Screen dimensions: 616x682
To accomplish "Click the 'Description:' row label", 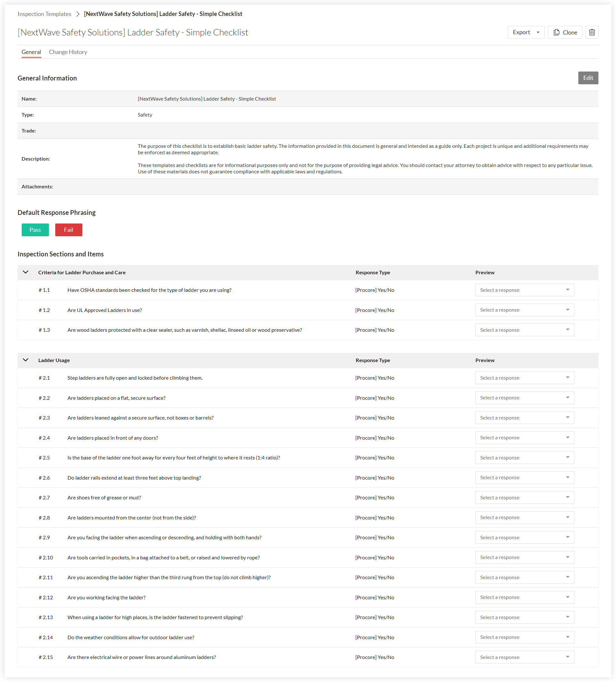I will coord(36,159).
